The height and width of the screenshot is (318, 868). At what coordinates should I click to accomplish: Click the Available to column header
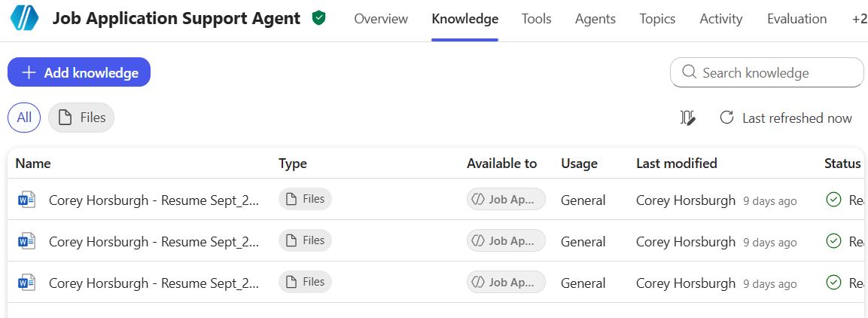pyautogui.click(x=501, y=164)
